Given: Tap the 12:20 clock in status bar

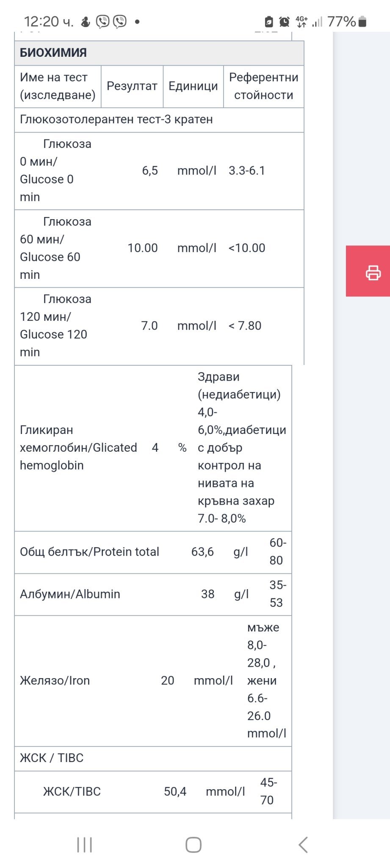Looking at the screenshot, I should [x=48, y=22].
